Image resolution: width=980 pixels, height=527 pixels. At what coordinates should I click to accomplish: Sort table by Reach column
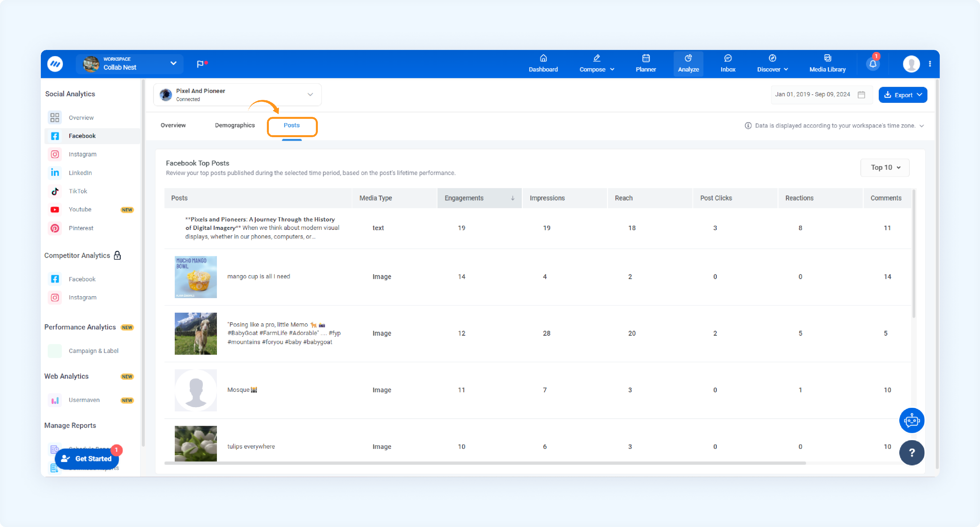coord(650,198)
